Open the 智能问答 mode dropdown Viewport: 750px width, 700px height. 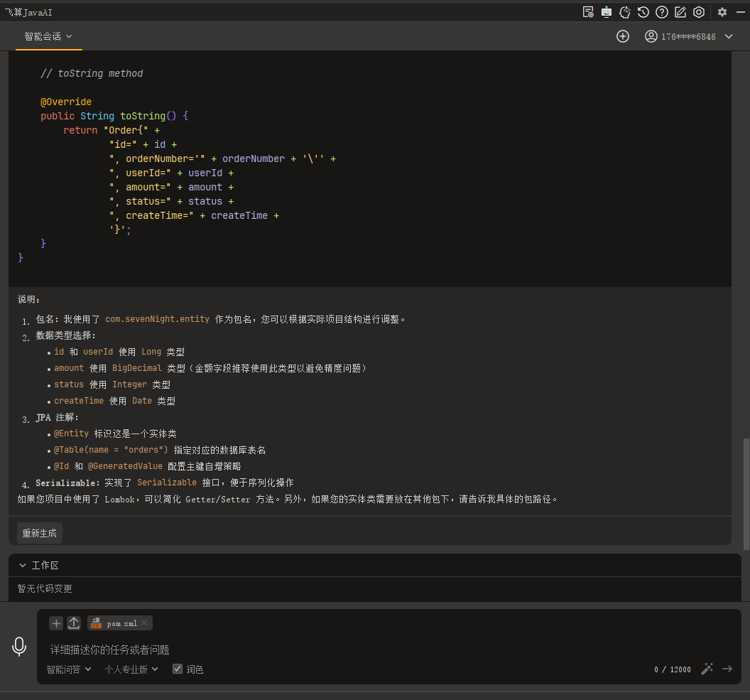coord(68,669)
